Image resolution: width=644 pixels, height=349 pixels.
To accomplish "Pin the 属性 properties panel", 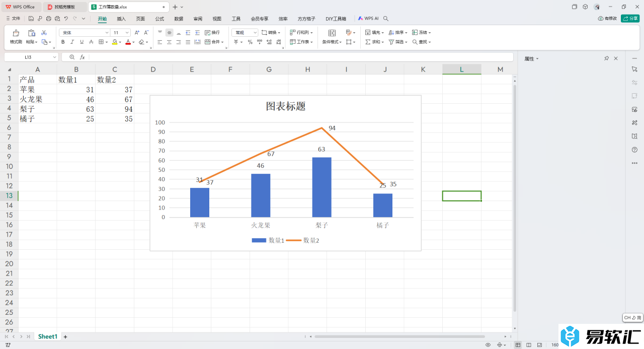I will pos(606,58).
